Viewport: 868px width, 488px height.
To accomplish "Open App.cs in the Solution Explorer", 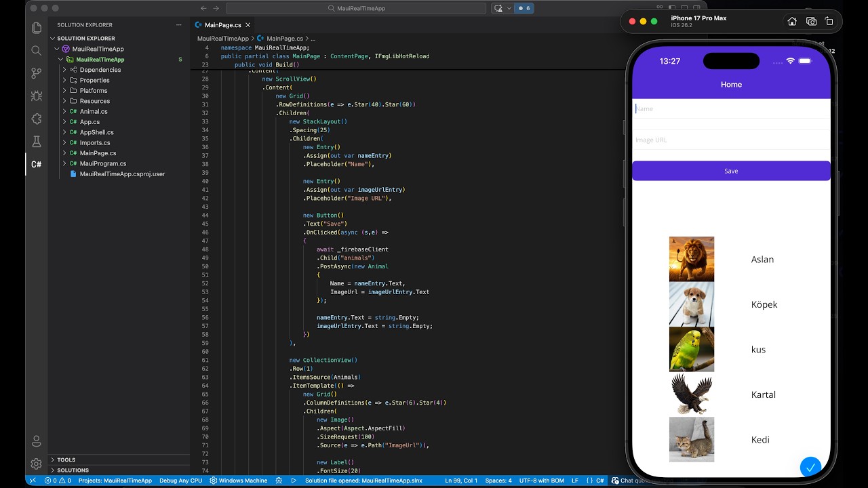I will tap(90, 122).
